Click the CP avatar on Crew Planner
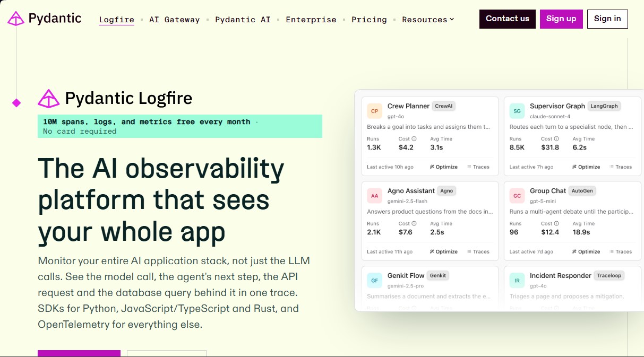 375,111
